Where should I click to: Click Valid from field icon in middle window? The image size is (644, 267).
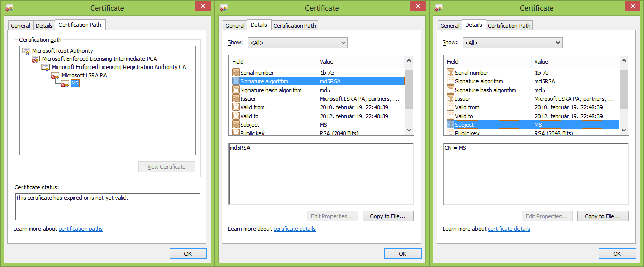pos(236,107)
